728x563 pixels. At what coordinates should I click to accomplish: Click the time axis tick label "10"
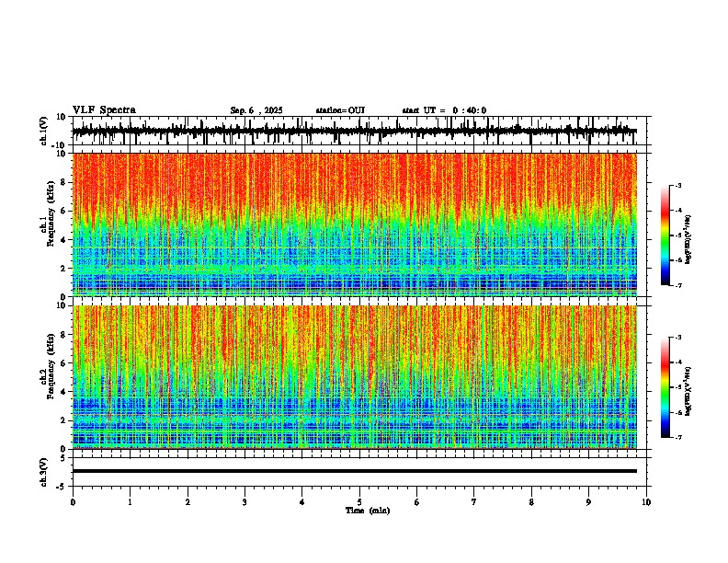(646, 502)
